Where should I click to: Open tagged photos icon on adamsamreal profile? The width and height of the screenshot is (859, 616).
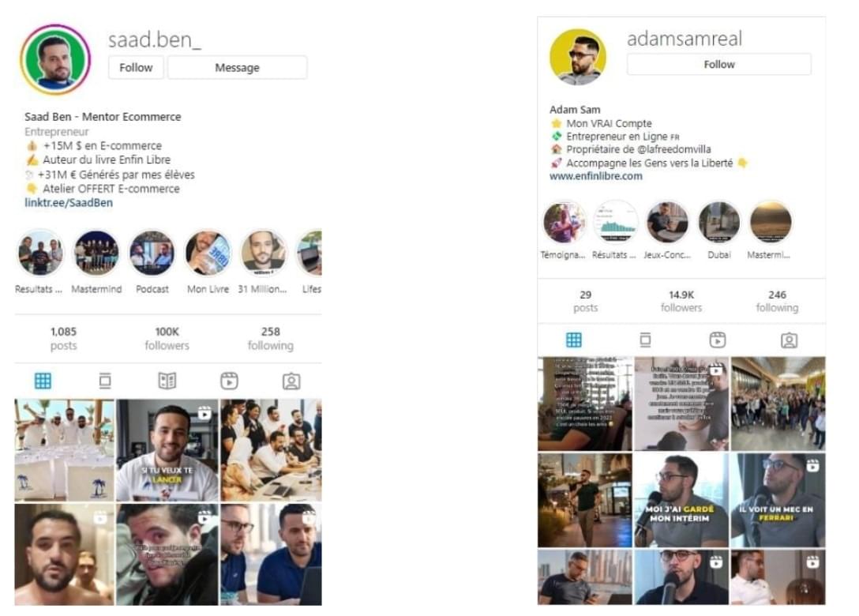(x=789, y=340)
